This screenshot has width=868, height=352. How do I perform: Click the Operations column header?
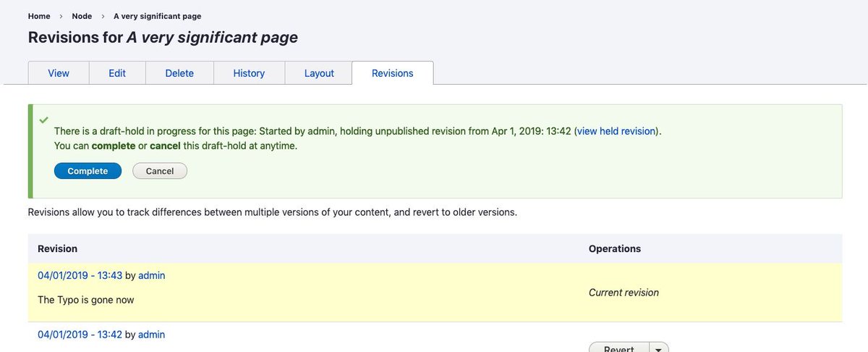click(x=615, y=248)
